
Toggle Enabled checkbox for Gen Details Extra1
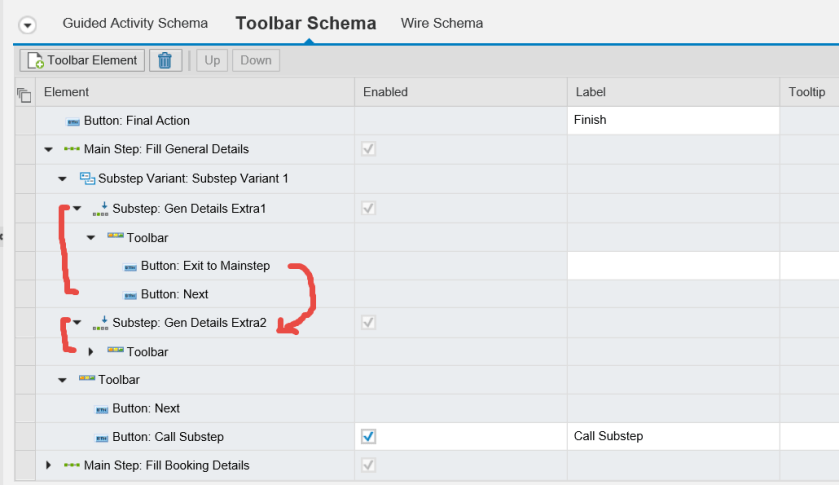(368, 208)
